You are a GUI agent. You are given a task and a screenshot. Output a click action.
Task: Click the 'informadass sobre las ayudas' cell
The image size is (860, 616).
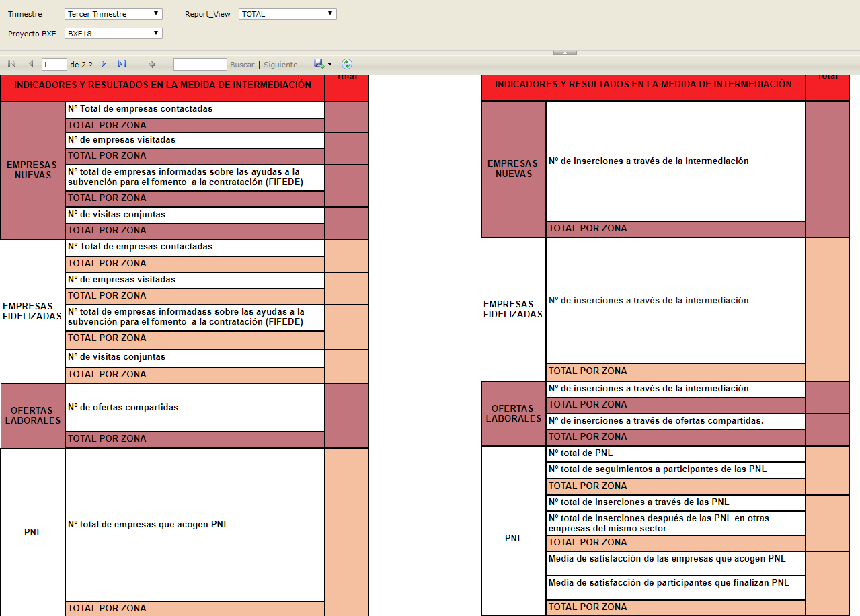[195, 317]
